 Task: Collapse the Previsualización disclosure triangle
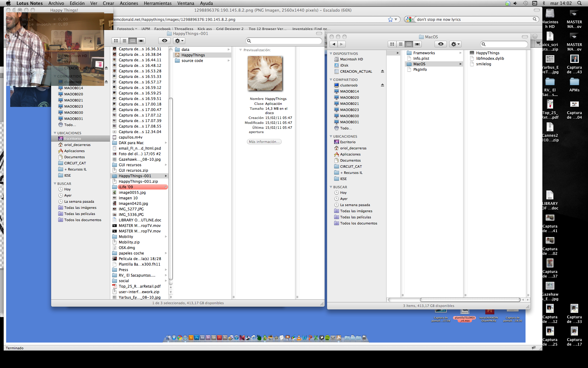240,50
